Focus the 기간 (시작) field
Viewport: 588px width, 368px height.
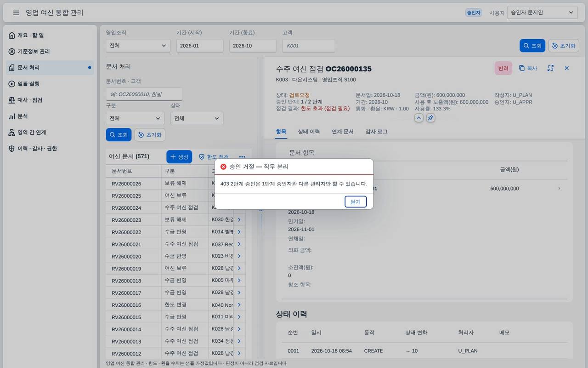coord(200,46)
